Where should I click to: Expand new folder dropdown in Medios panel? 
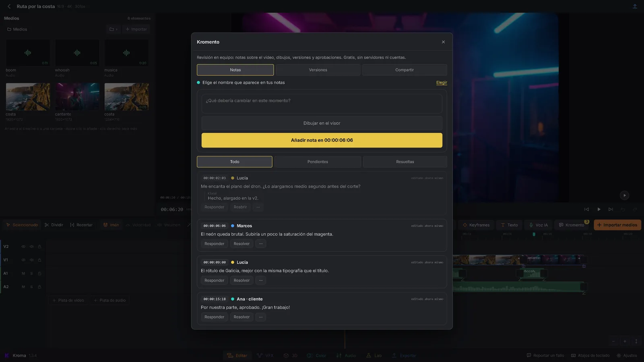tap(114, 29)
